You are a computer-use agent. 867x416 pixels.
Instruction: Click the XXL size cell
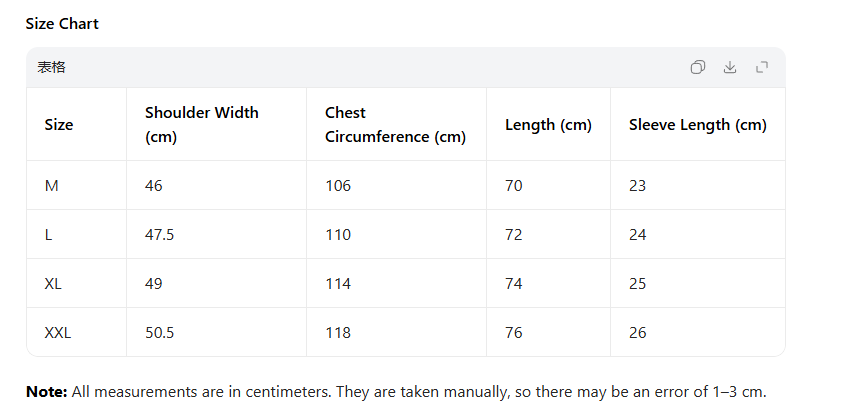tap(58, 333)
